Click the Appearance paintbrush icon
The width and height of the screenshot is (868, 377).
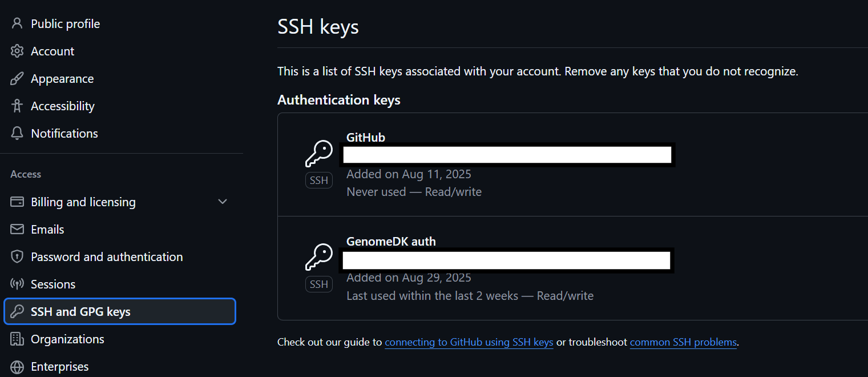tap(17, 78)
